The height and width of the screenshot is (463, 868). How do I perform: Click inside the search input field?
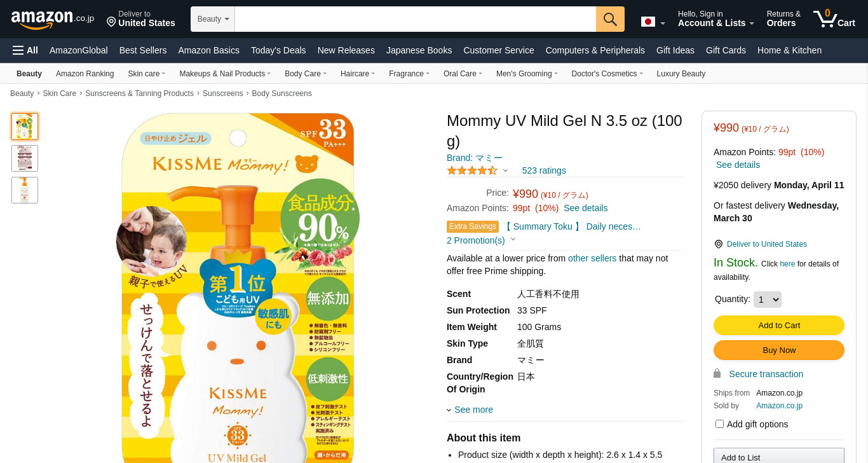click(x=416, y=19)
